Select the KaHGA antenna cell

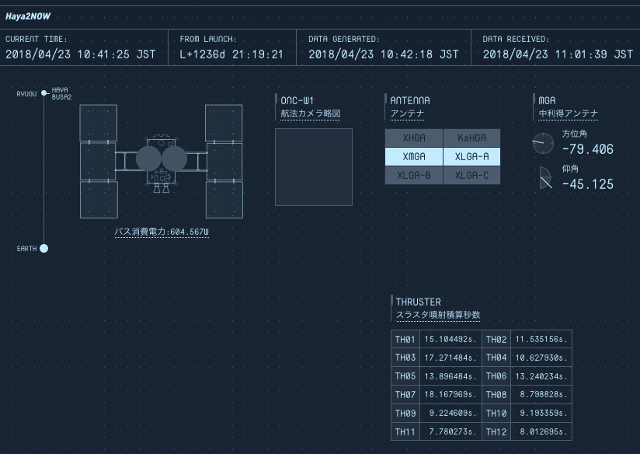click(470, 139)
